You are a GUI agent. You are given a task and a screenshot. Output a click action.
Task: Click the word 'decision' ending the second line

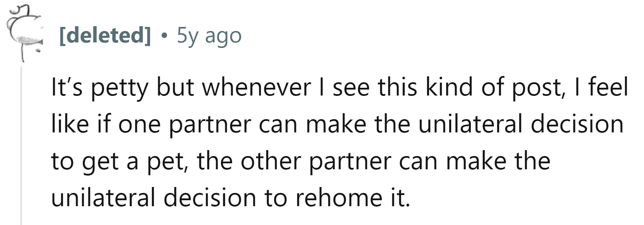(577, 124)
